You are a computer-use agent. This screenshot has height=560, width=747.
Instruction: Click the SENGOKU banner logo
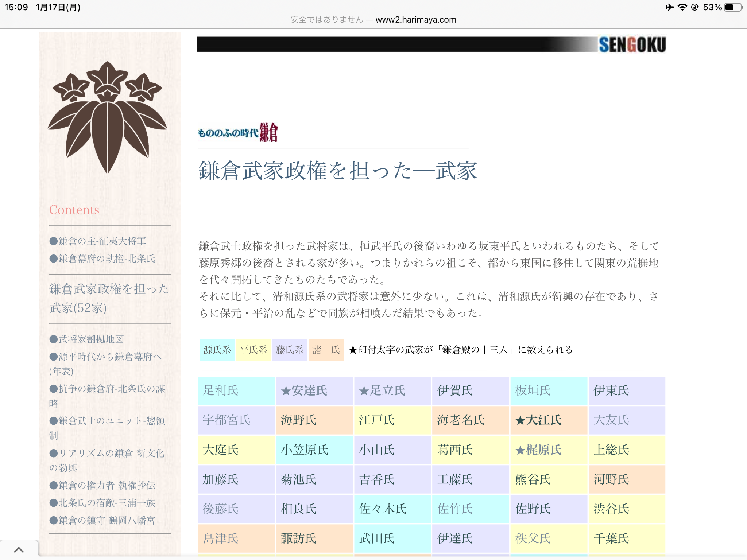pyautogui.click(x=632, y=45)
